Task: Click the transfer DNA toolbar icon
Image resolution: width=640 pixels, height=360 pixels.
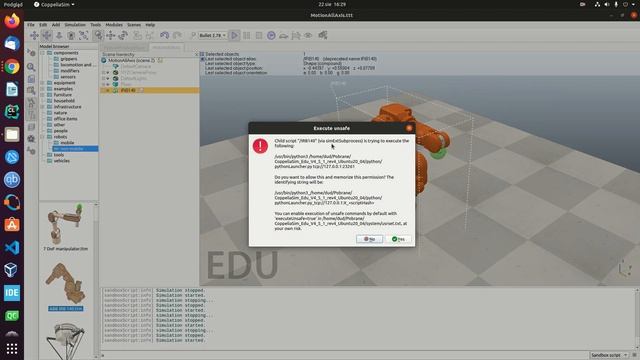Action: [149, 36]
